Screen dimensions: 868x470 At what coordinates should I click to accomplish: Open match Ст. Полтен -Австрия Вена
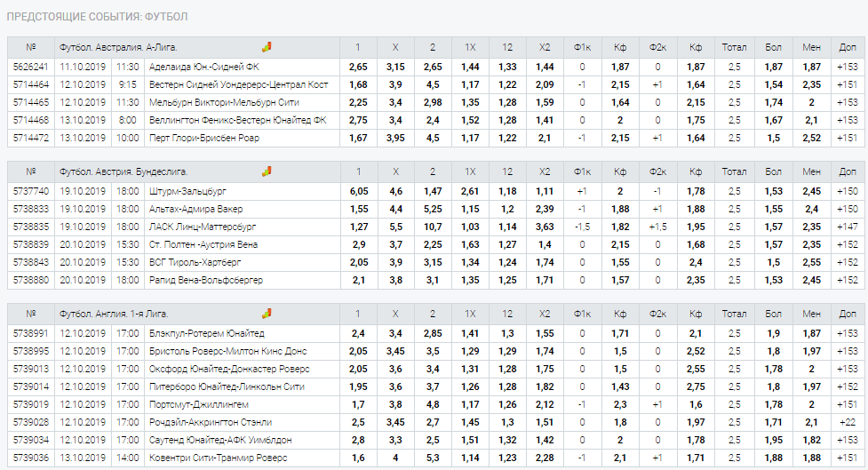click(203, 244)
